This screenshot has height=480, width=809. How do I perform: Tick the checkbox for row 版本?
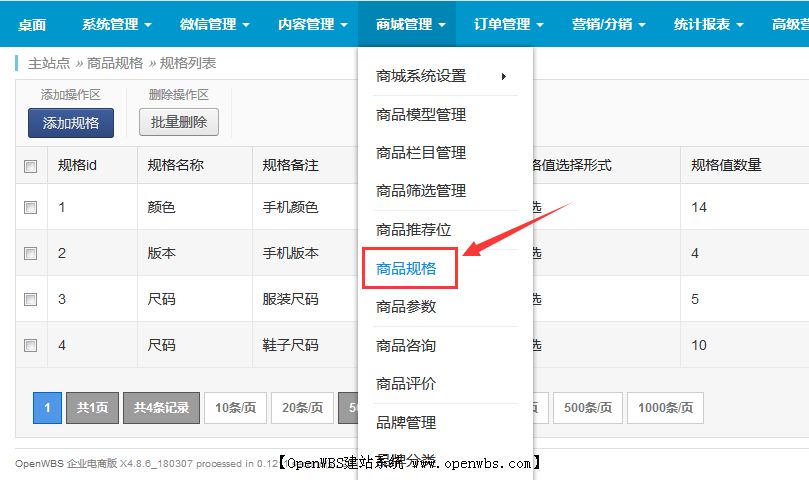click(31, 254)
